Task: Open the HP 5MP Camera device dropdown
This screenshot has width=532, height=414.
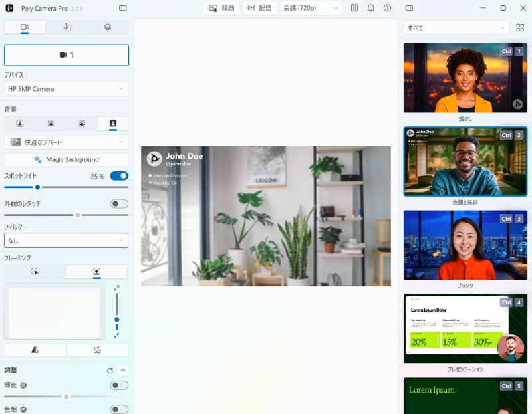Action: tap(66, 89)
